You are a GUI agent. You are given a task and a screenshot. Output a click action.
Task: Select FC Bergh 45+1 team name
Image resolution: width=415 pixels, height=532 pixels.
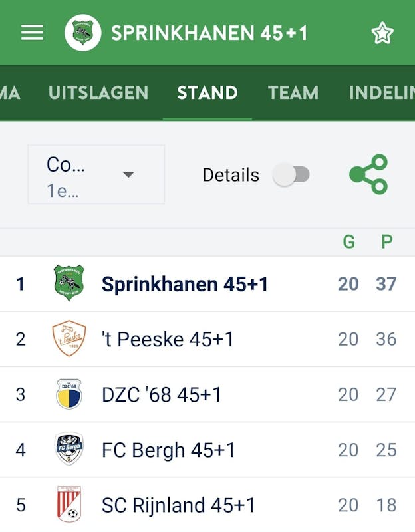tap(168, 450)
